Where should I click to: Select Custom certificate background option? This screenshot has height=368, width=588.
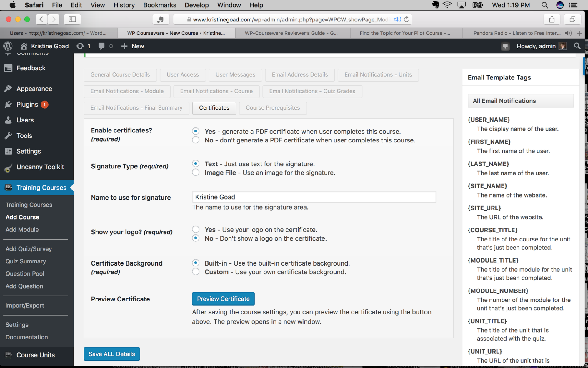tap(195, 272)
